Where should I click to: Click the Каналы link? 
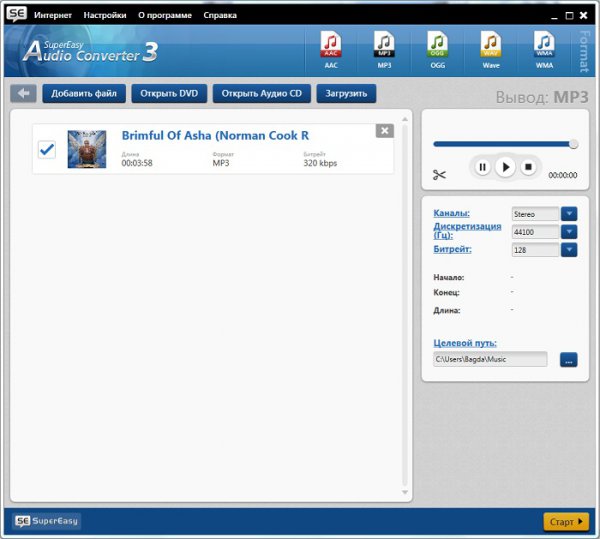tap(452, 213)
